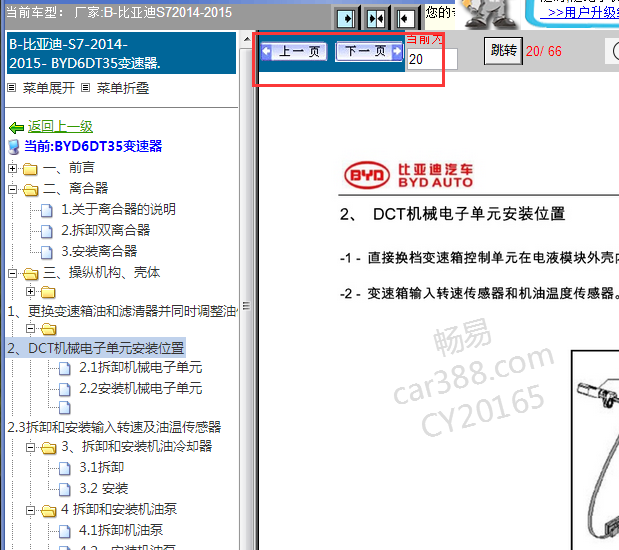Click the document icon beside 2.2安装机械电子单元

tap(64, 389)
